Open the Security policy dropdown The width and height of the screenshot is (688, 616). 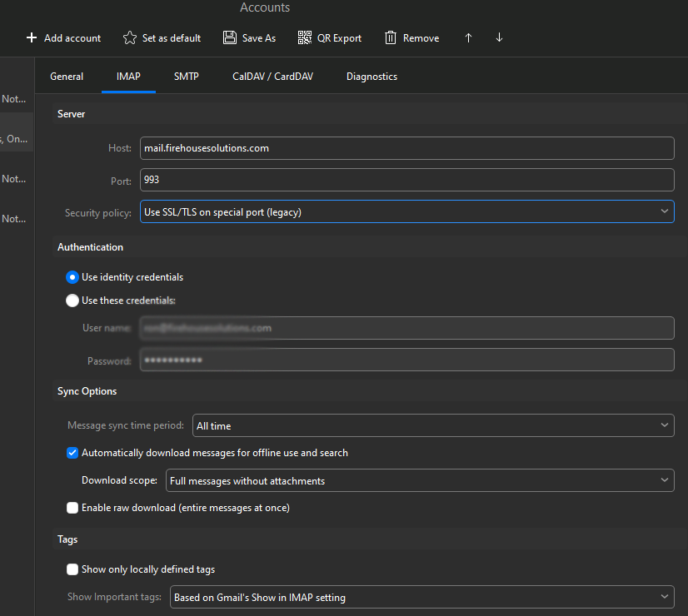406,212
